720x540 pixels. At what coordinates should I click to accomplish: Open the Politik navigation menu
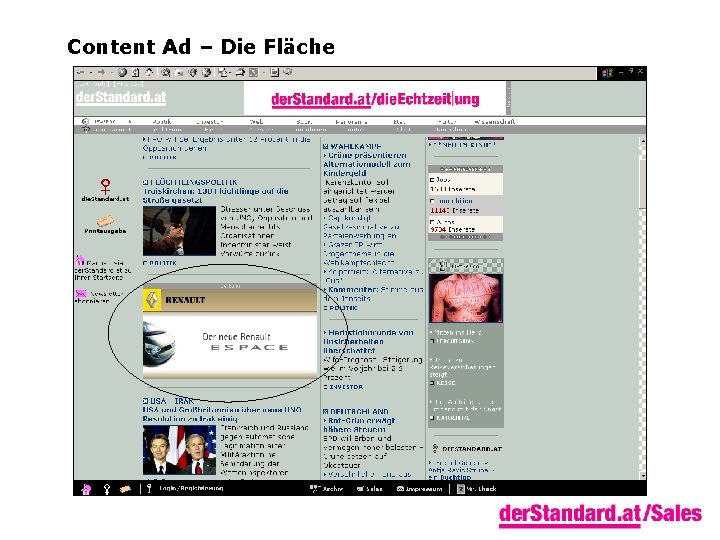(162, 122)
